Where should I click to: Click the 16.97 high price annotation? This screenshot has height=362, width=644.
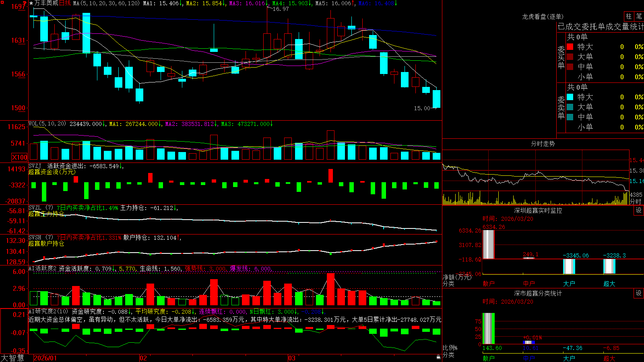pyautogui.click(x=281, y=9)
